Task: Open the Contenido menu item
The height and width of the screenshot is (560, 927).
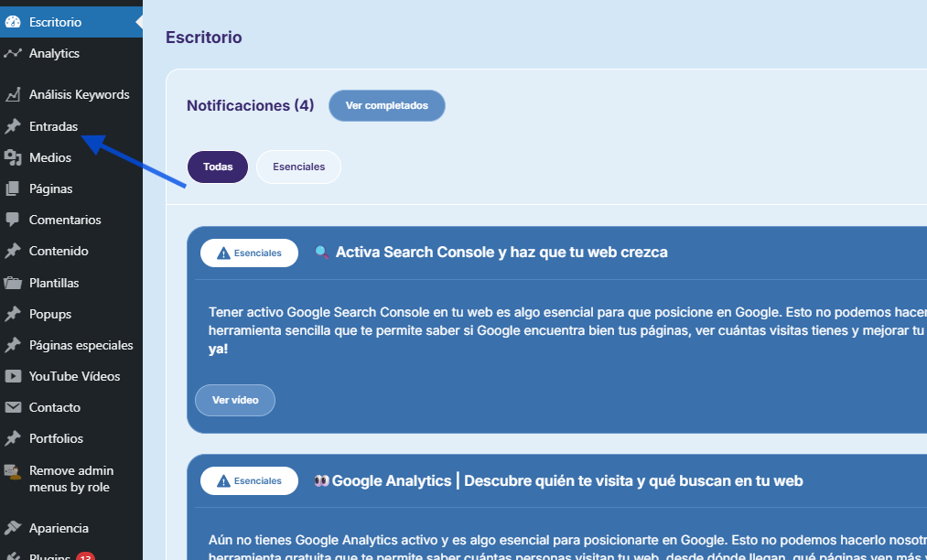Action: pyautogui.click(x=59, y=251)
